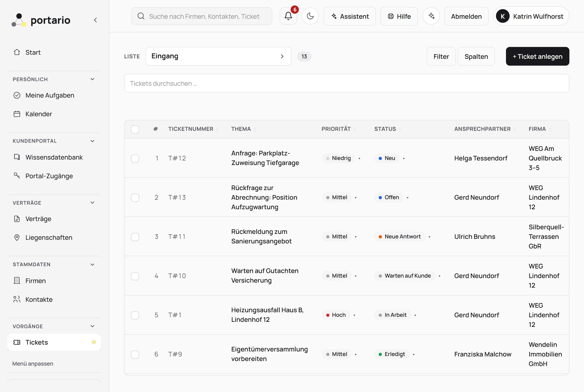Change status Neue Antwort dropdown
Viewport: 584px width, 392px height.
pyautogui.click(x=403, y=237)
